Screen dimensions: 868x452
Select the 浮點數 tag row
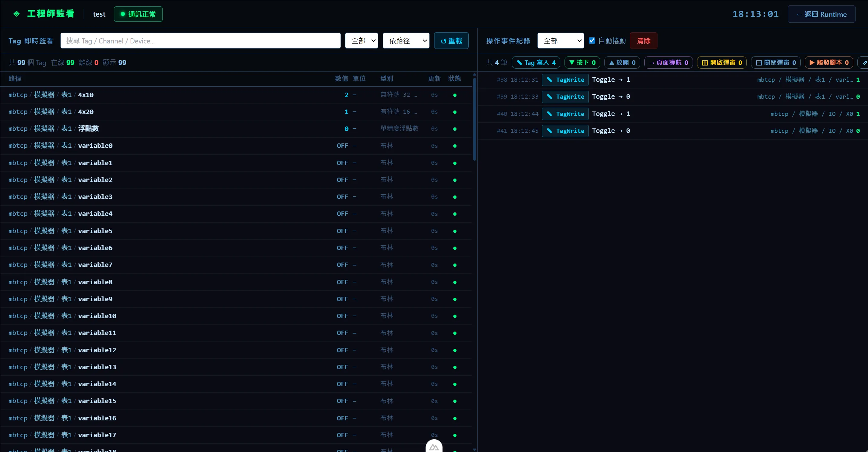236,129
